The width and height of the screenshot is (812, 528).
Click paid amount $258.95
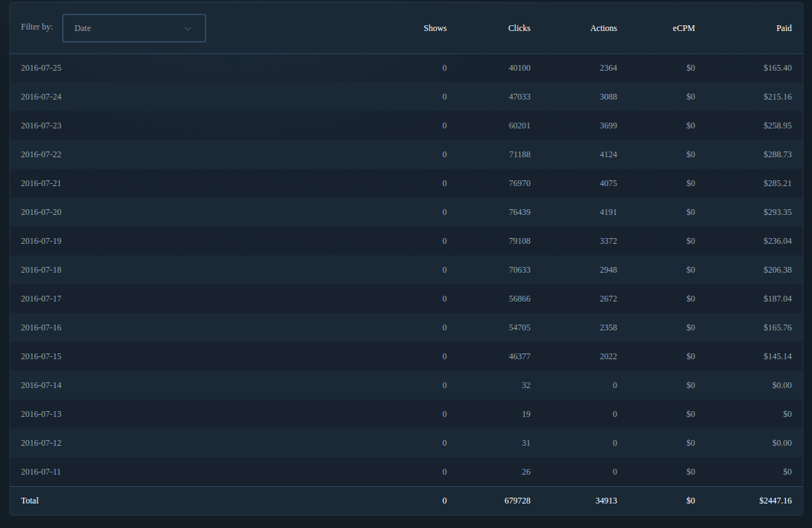pyautogui.click(x=777, y=126)
